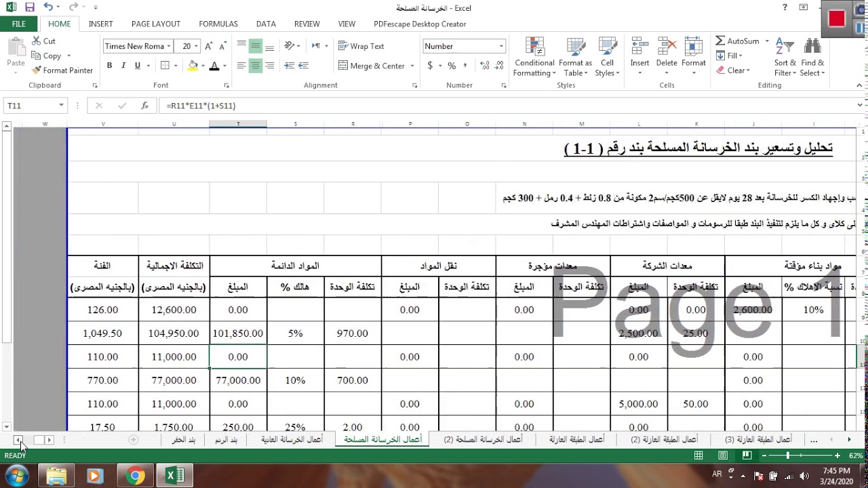Click the Insert Function fx icon

click(144, 106)
